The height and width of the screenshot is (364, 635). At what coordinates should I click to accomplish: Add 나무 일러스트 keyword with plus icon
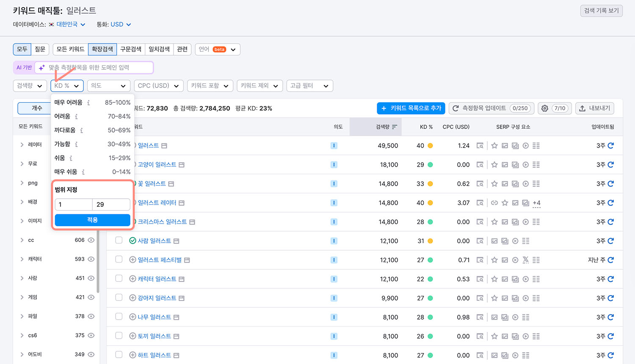(x=133, y=317)
